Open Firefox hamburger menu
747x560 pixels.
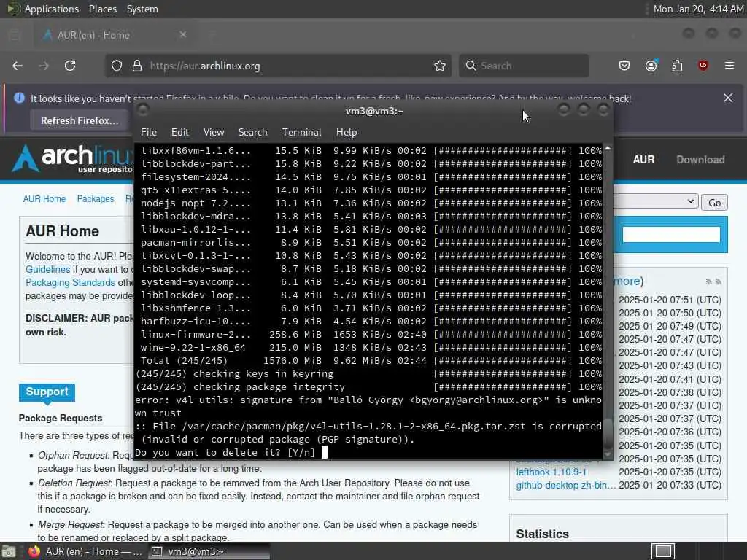tap(729, 66)
